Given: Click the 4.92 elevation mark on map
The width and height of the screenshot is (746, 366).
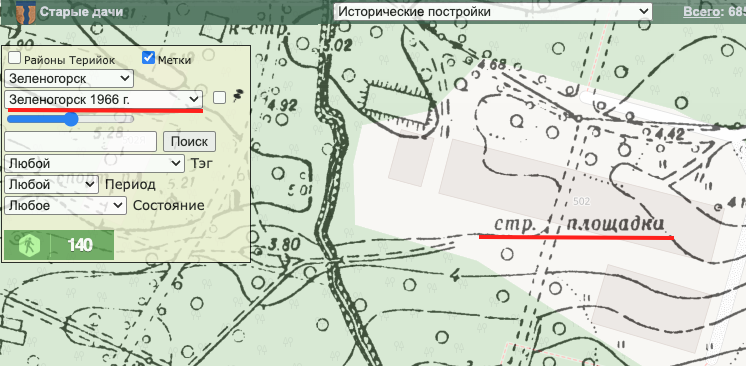Looking at the screenshot, I should pyautogui.click(x=283, y=104).
